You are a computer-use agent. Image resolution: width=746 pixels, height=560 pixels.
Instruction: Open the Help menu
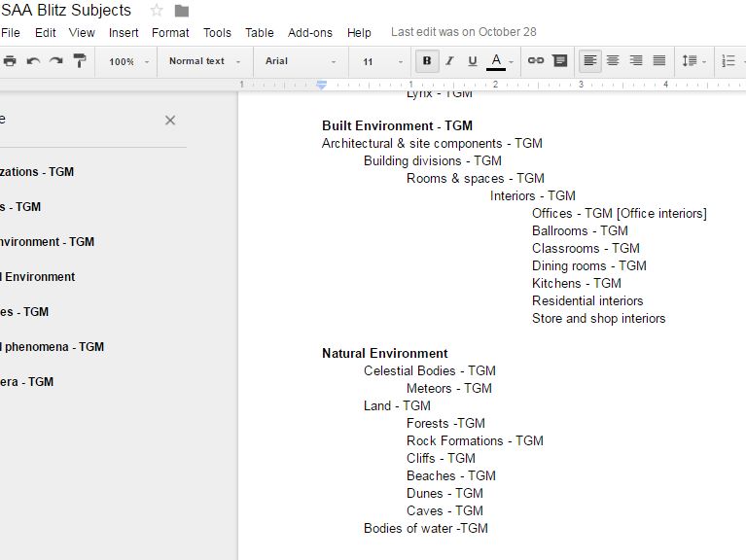[359, 33]
